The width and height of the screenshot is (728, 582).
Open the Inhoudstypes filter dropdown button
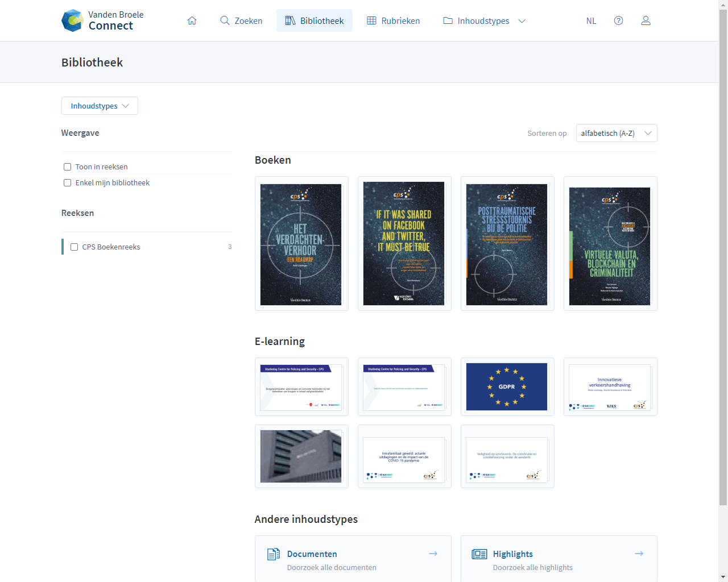100,106
